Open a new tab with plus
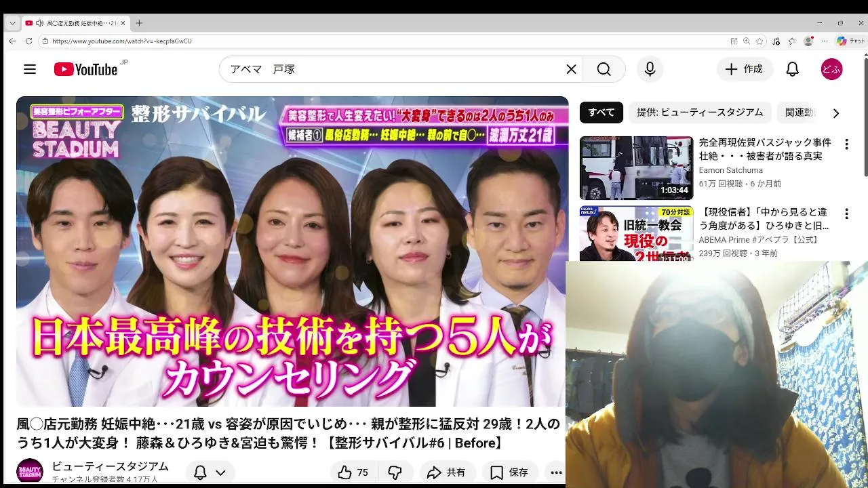The height and width of the screenshot is (488, 868). pyautogui.click(x=139, y=23)
